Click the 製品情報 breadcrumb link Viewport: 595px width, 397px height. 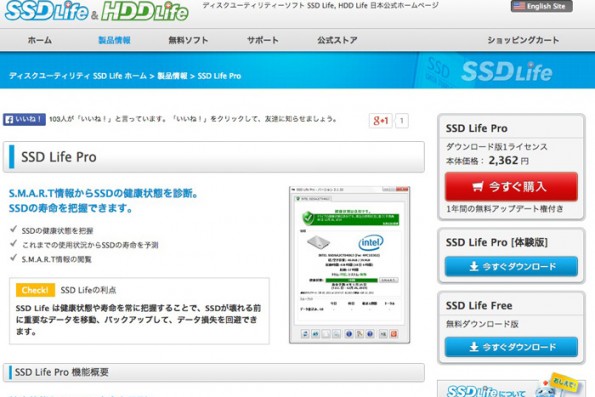(172, 76)
